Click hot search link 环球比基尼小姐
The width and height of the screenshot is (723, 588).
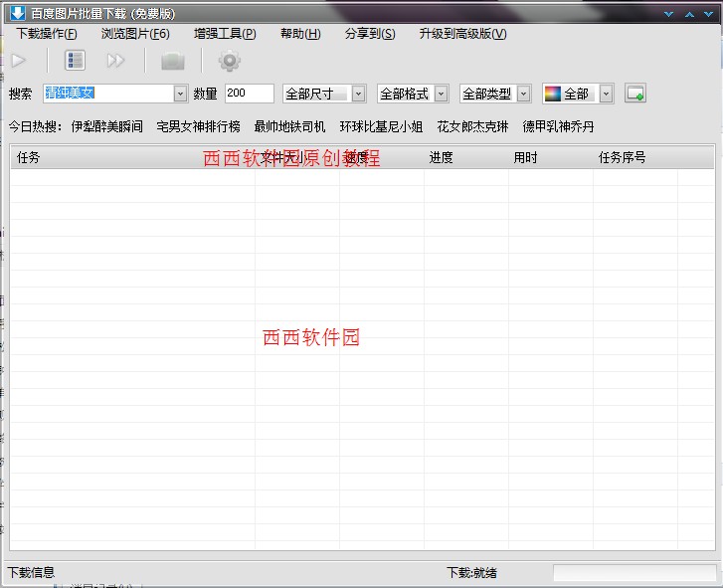381,126
